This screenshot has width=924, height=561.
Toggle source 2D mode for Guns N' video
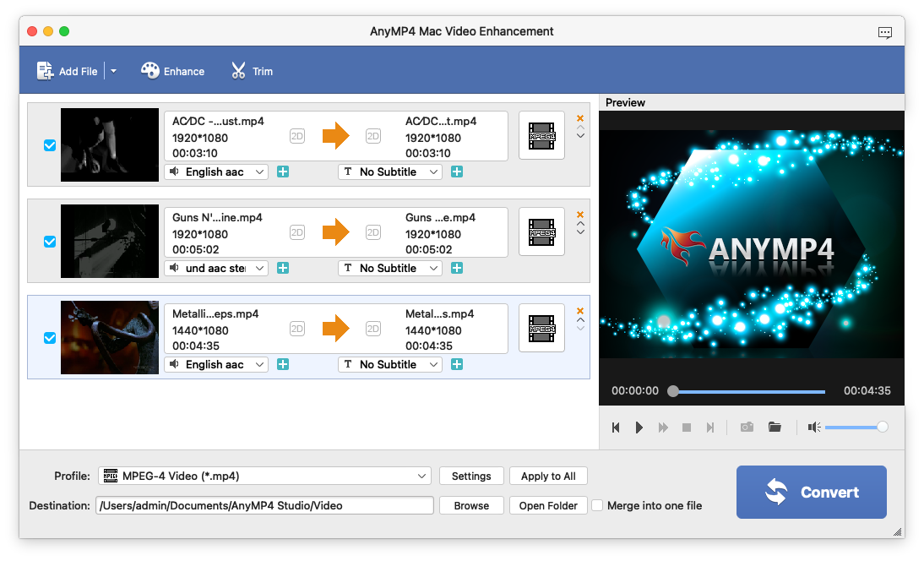pyautogui.click(x=297, y=232)
